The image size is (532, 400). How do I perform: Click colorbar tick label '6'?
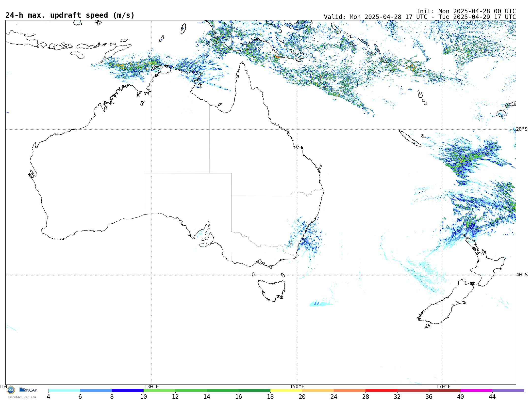pos(80,397)
